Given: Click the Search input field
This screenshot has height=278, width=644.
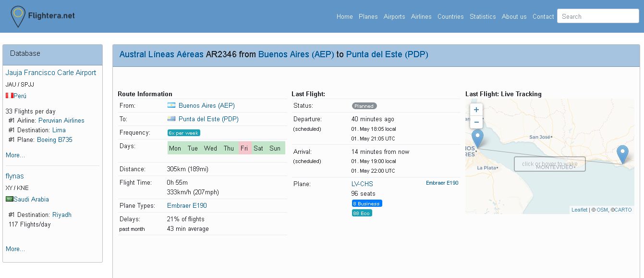Looking at the screenshot, I should tap(598, 16).
